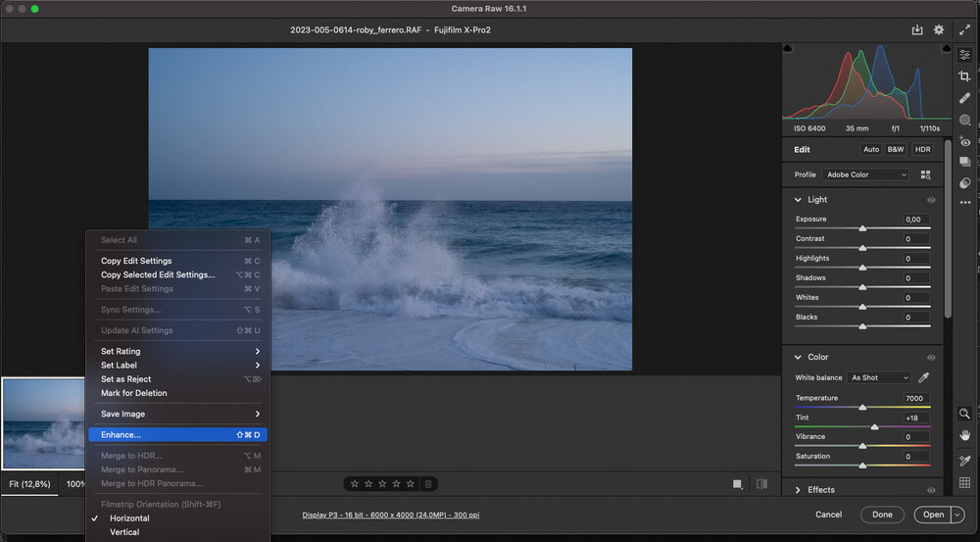Click the Done button
The width and height of the screenshot is (980, 542).
pyautogui.click(x=882, y=515)
